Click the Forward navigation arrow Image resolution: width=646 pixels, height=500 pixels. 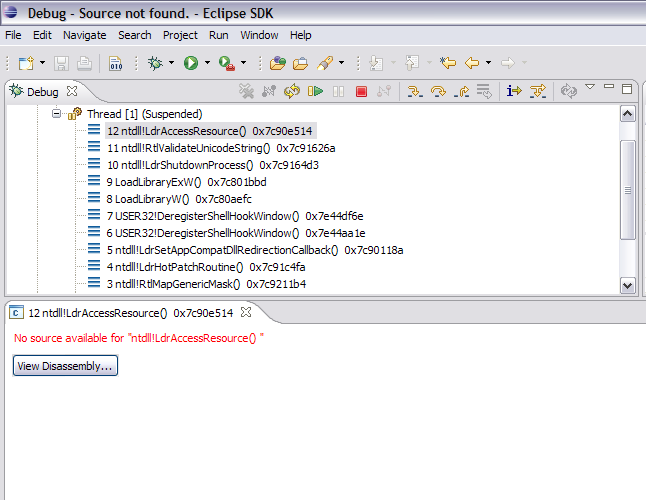point(508,63)
